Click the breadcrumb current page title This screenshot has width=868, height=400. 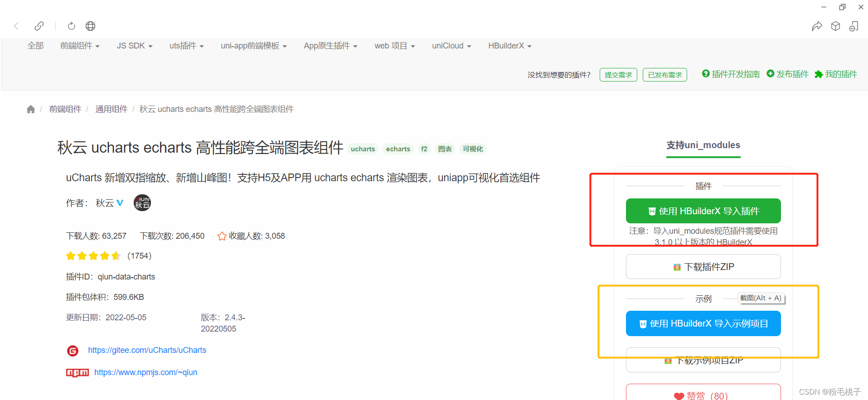[x=216, y=109]
